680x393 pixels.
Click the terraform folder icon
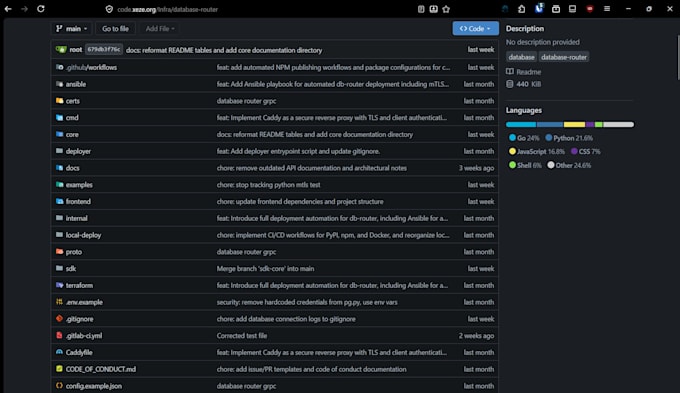click(59, 285)
